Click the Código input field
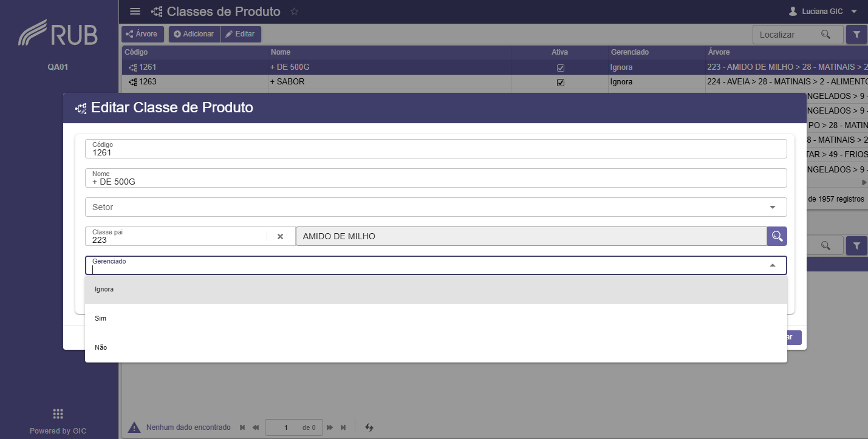 pos(436,149)
